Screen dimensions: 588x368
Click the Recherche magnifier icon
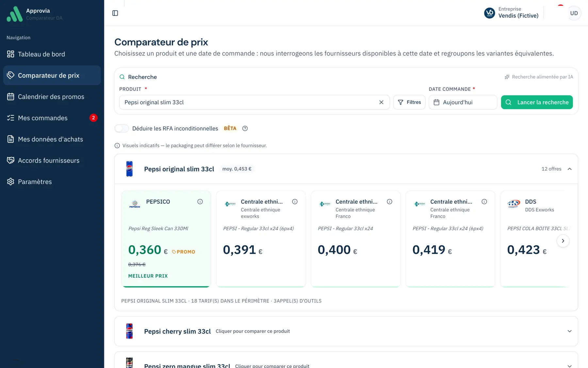[122, 77]
